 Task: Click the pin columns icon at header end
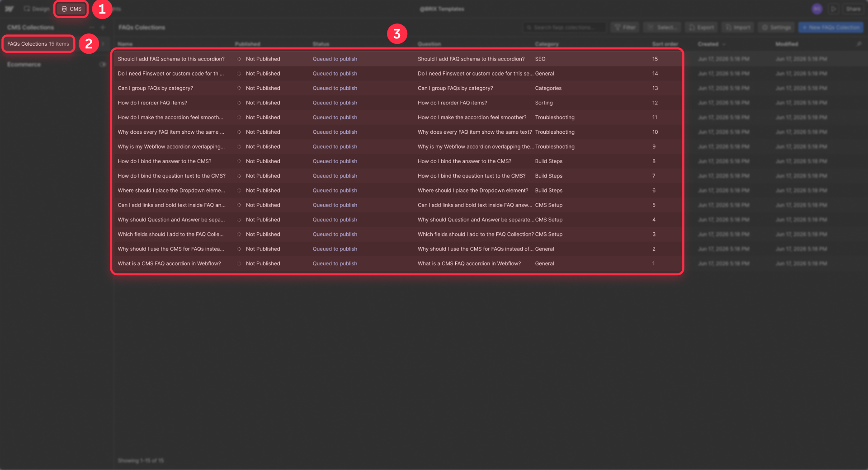pos(859,44)
